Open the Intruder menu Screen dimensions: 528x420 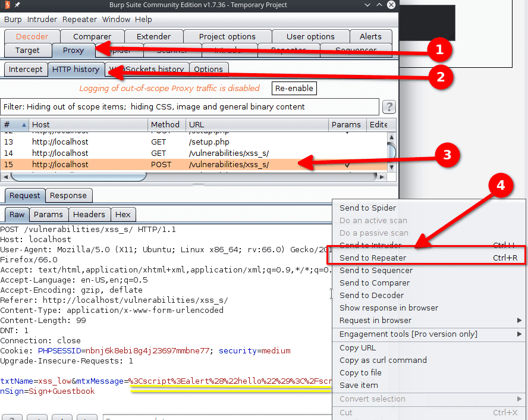(x=42, y=20)
